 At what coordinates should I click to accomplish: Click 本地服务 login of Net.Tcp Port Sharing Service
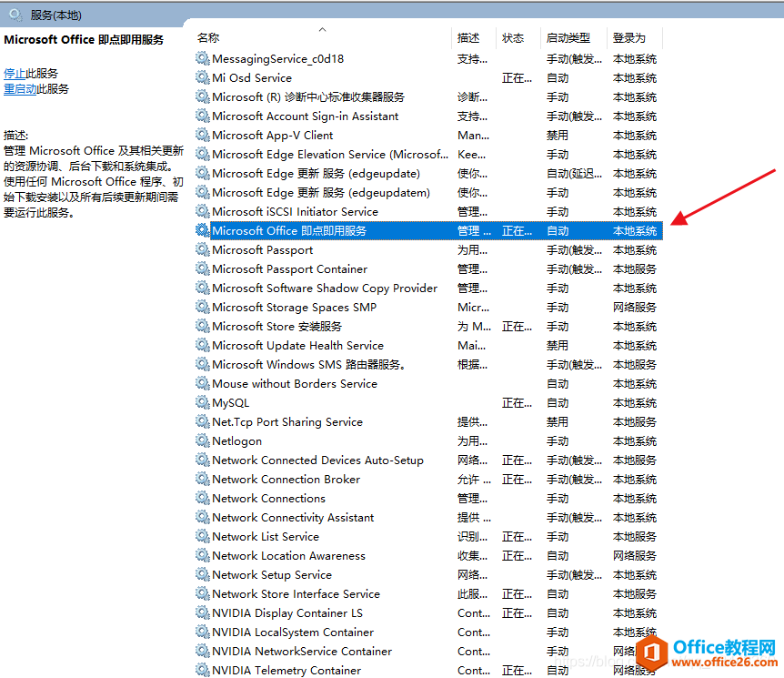pos(635,421)
